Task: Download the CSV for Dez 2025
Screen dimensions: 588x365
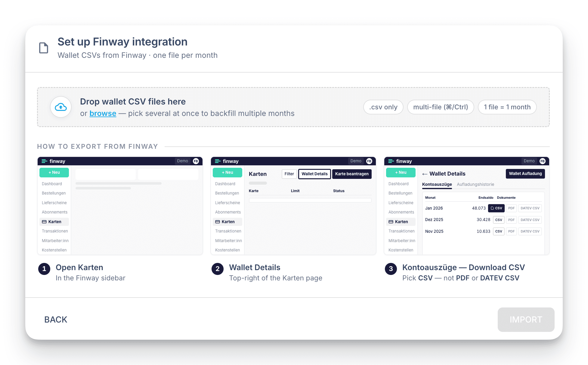Action: tap(499, 220)
